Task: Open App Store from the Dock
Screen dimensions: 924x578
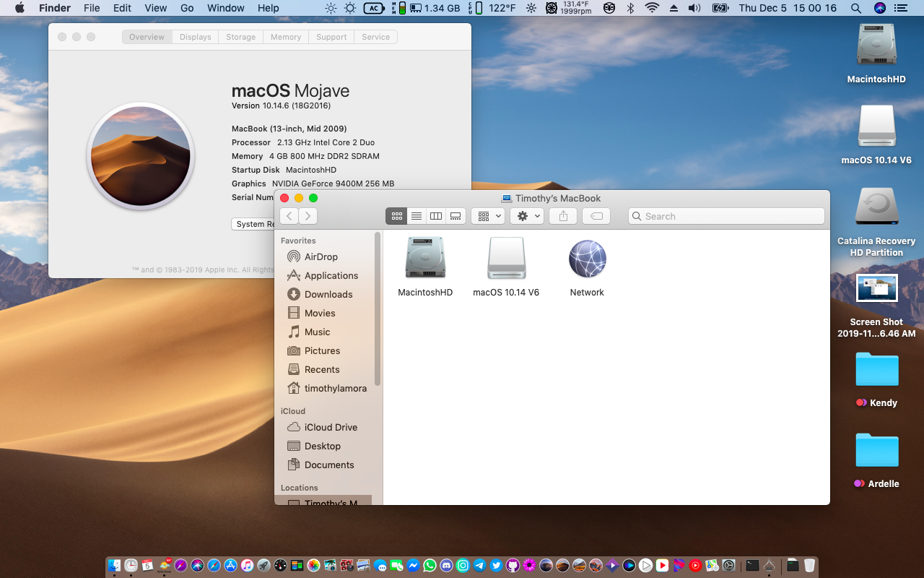Action: 231,565
